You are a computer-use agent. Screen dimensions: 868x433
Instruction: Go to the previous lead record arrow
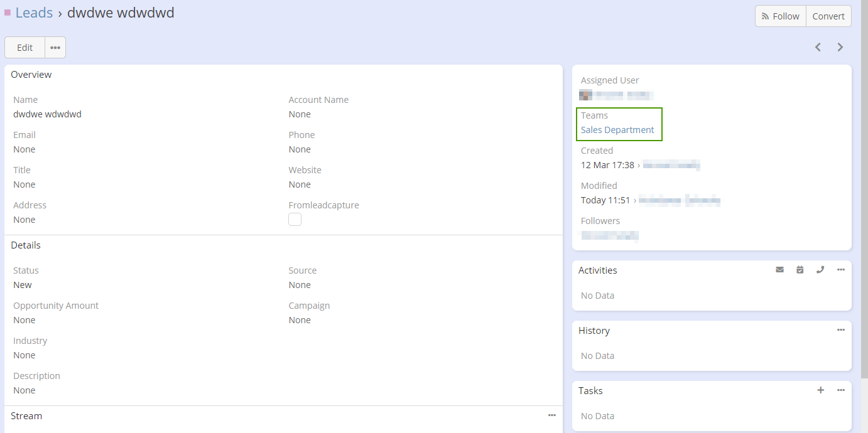pyautogui.click(x=818, y=47)
